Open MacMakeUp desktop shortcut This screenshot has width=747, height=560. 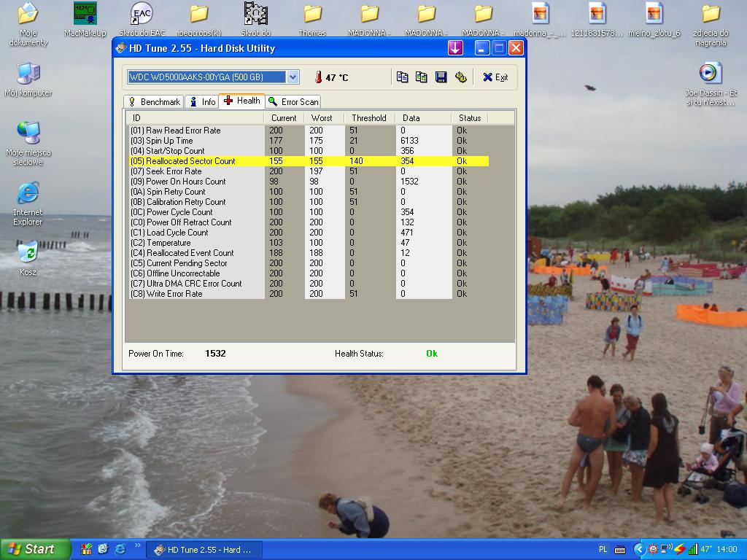[x=85, y=19]
